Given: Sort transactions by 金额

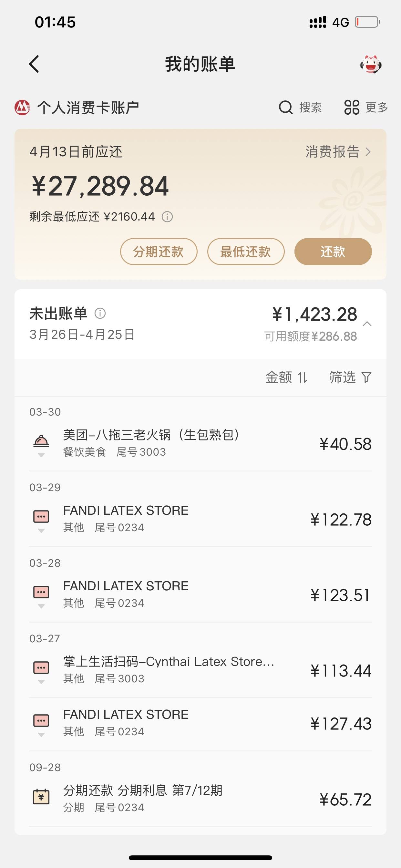Looking at the screenshot, I should (x=286, y=377).
